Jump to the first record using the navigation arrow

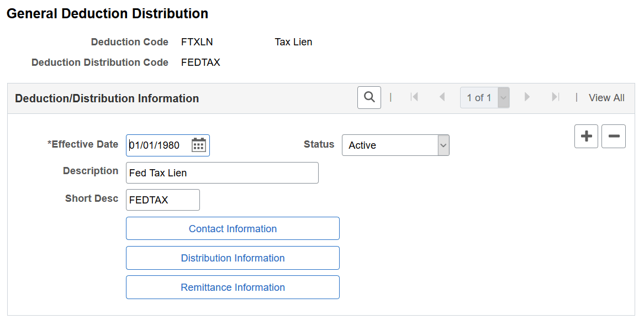click(x=414, y=97)
